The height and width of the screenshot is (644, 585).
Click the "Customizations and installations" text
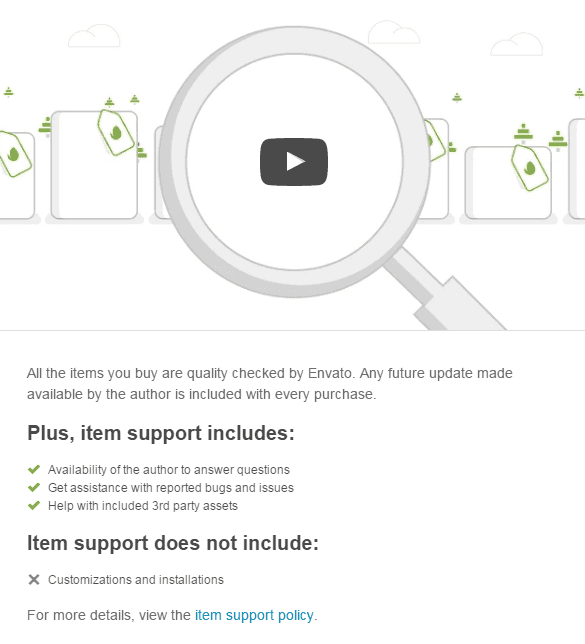pos(136,580)
